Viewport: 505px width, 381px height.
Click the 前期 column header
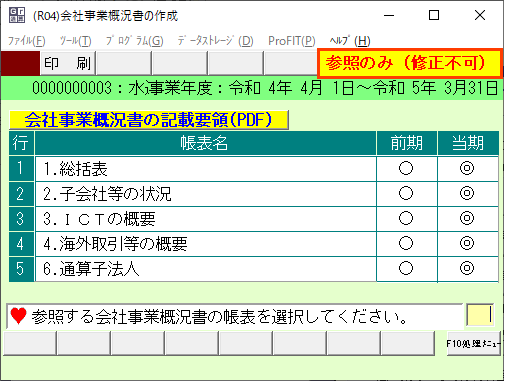tap(407, 143)
